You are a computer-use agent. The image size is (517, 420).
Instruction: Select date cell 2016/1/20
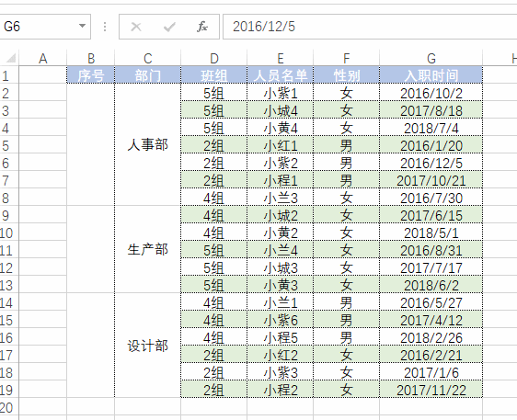point(431,145)
